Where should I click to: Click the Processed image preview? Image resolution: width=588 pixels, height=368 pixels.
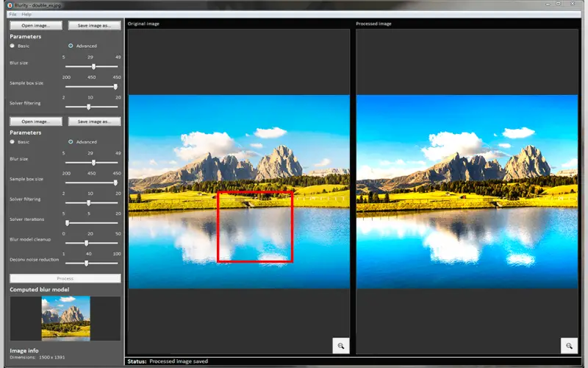tap(467, 191)
